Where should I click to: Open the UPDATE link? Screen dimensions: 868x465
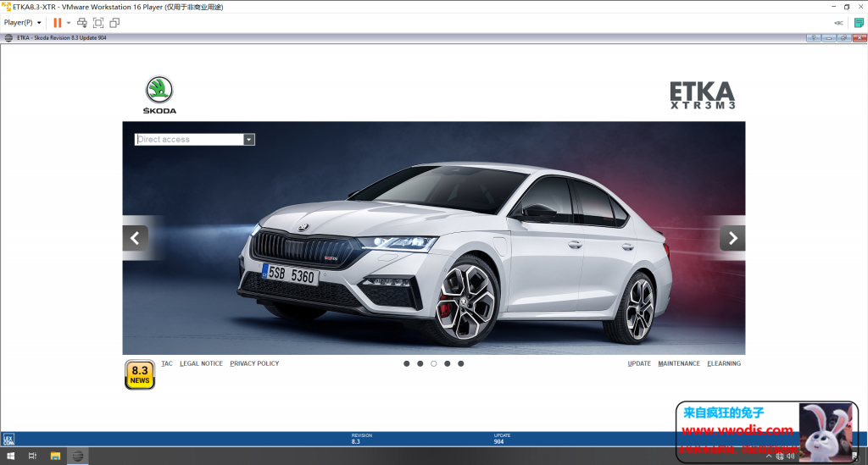coord(639,363)
